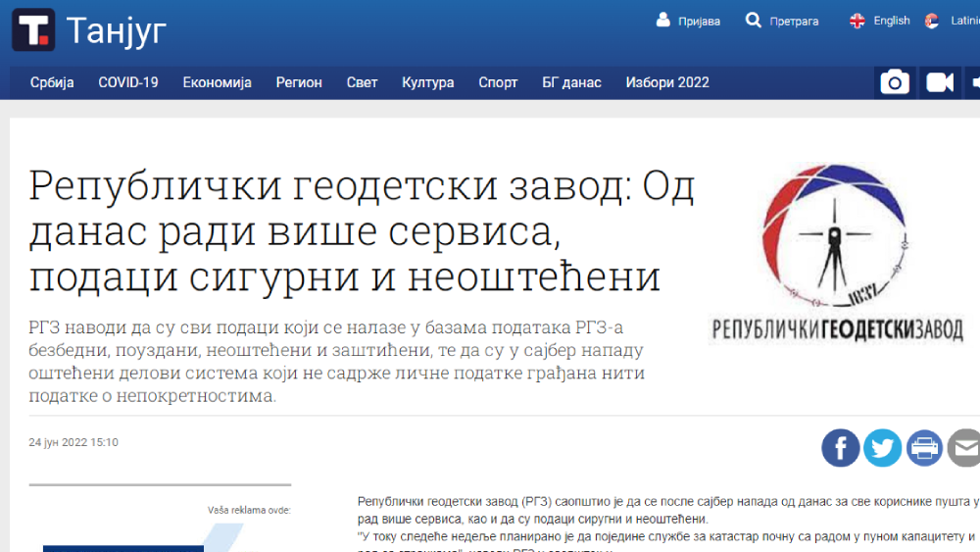
Task: Print the article using printer icon
Action: tap(924, 448)
